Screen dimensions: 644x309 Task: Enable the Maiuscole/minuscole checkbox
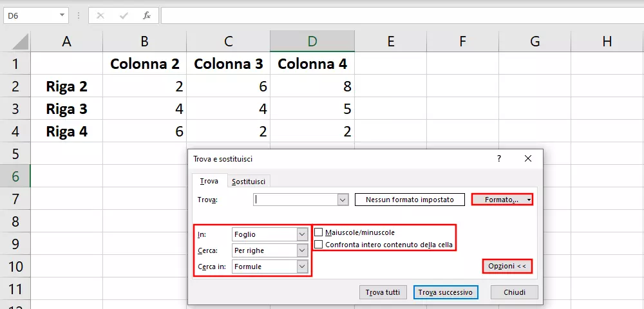coord(318,232)
